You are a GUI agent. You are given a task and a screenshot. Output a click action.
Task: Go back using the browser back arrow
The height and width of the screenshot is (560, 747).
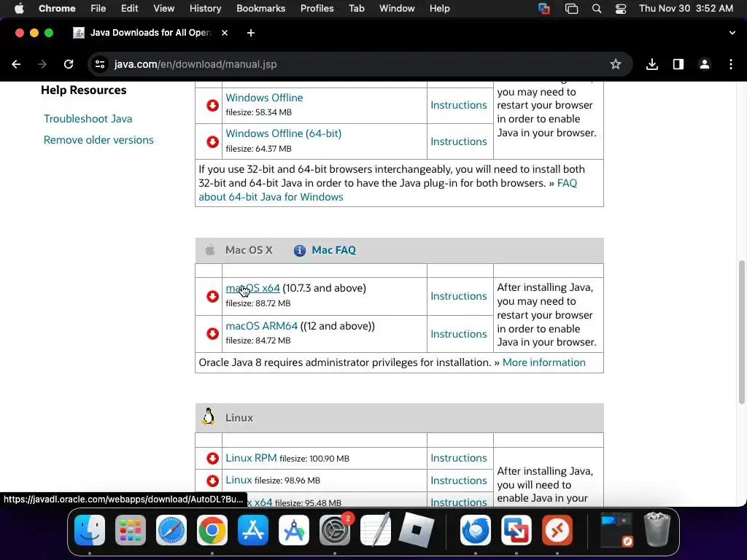[x=16, y=64]
